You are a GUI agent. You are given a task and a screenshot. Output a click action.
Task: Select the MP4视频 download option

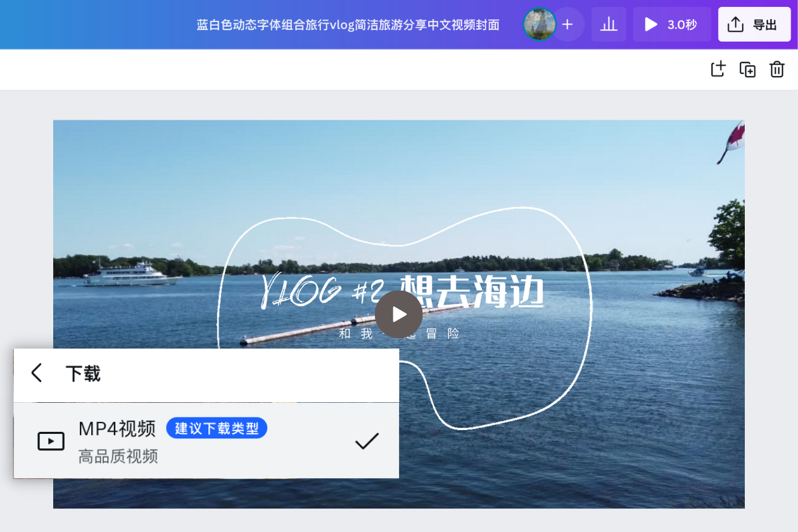coord(206,441)
